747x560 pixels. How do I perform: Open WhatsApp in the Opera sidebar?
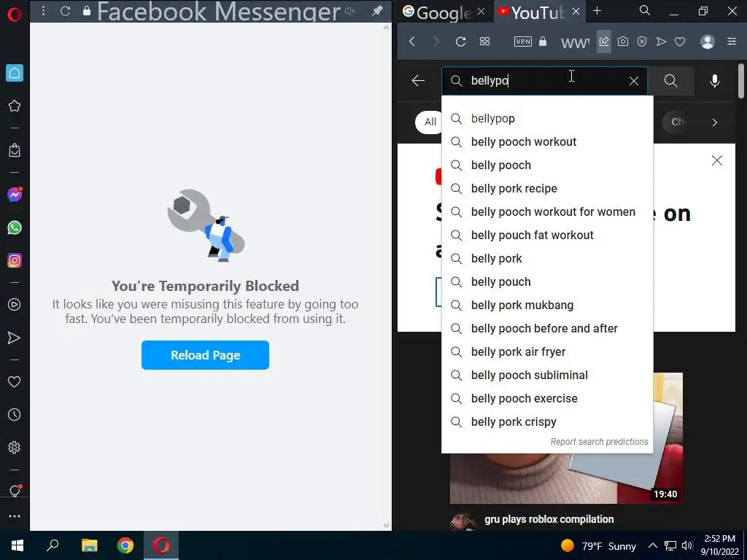click(x=15, y=227)
